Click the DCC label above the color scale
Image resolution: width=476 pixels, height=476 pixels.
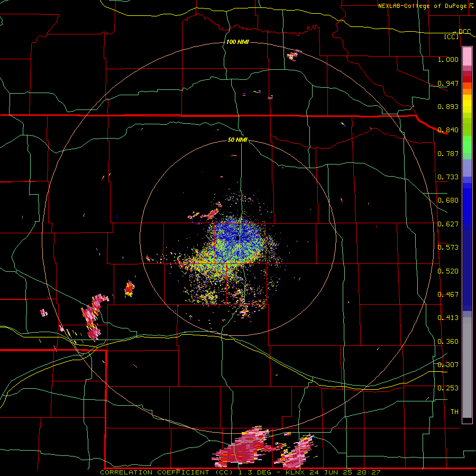[464, 32]
